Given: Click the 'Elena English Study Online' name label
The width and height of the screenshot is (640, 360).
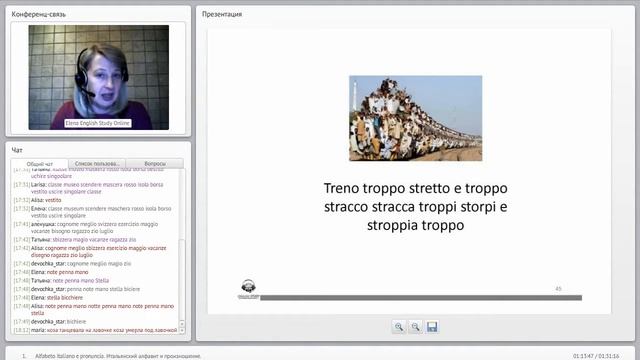Looking at the screenshot, I should tap(98, 123).
